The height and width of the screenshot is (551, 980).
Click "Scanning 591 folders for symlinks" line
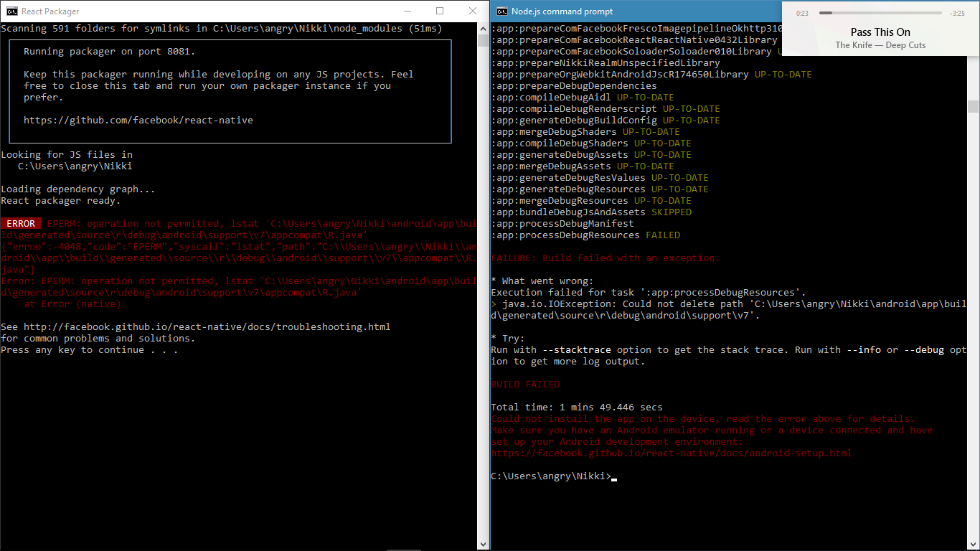pyautogui.click(x=222, y=29)
